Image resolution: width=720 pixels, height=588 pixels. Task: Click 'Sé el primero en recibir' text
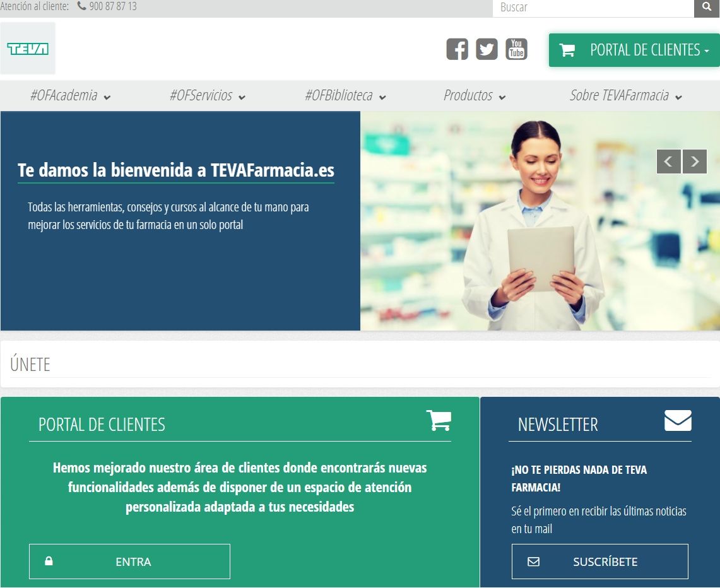coord(599,520)
